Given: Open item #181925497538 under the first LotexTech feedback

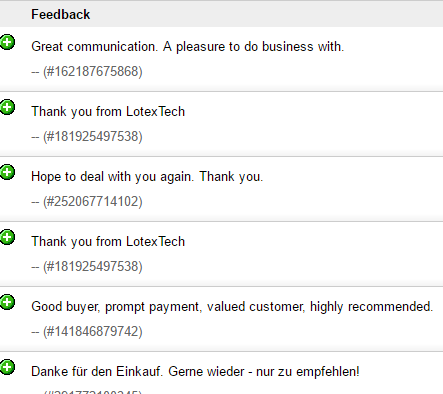Looking at the screenshot, I should coord(92,136).
